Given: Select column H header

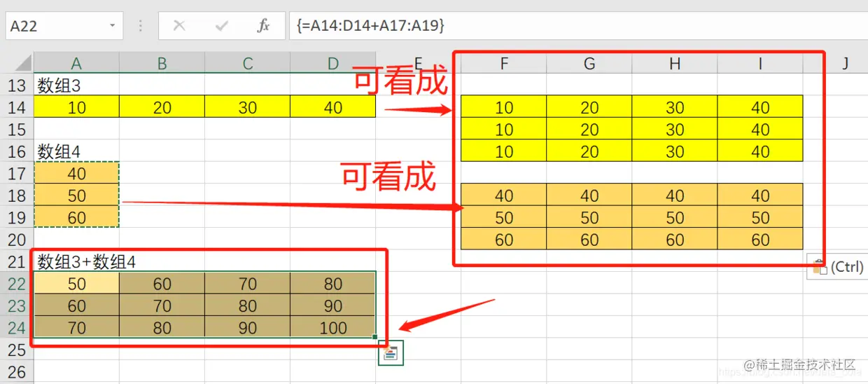Looking at the screenshot, I should click(675, 64).
